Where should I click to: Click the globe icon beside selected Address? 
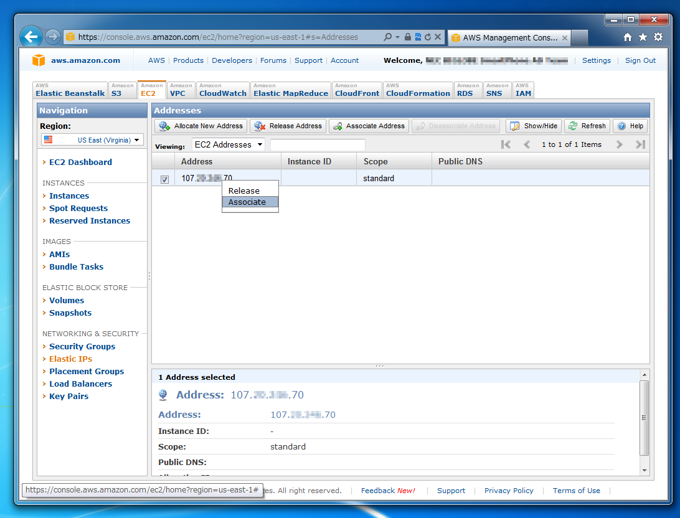click(x=163, y=395)
